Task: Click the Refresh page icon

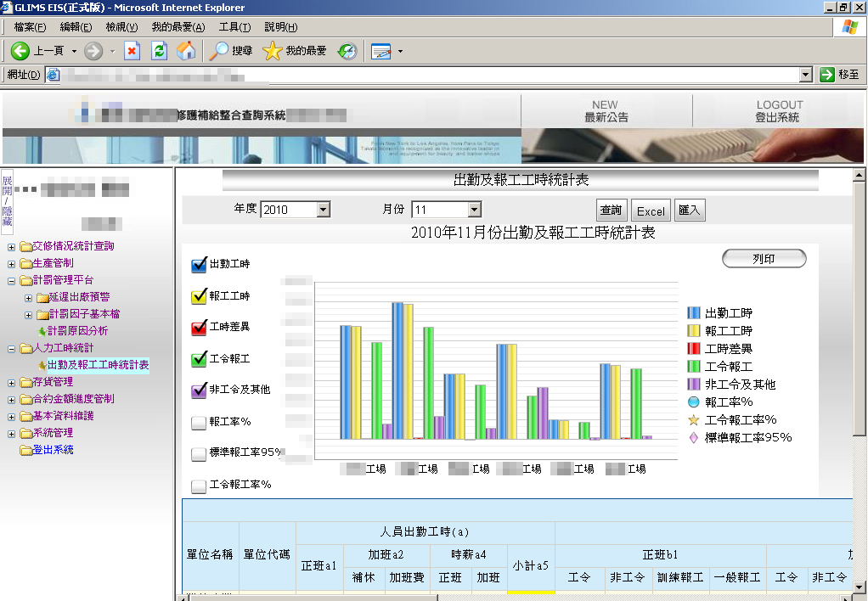Action: [x=159, y=51]
